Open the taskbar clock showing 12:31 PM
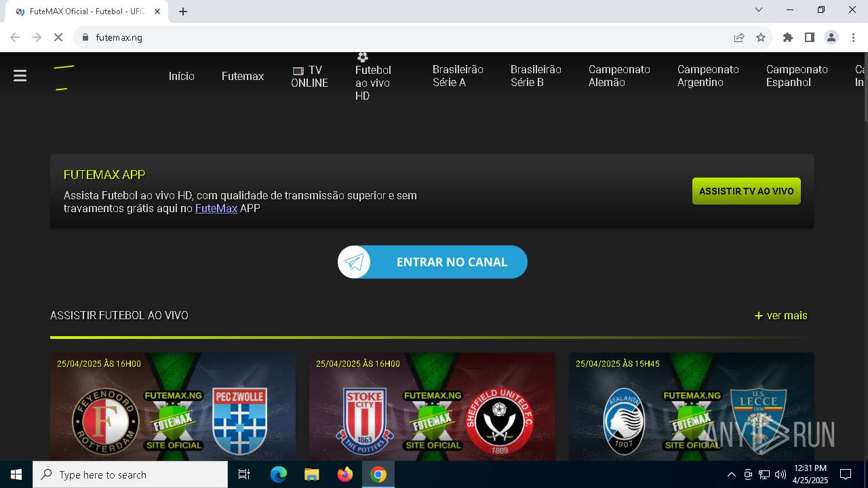The height and width of the screenshot is (488, 868). [811, 474]
